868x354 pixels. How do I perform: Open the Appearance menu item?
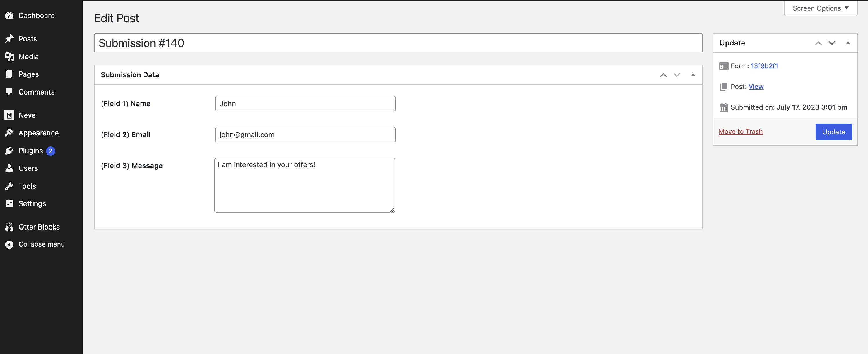[x=38, y=133]
